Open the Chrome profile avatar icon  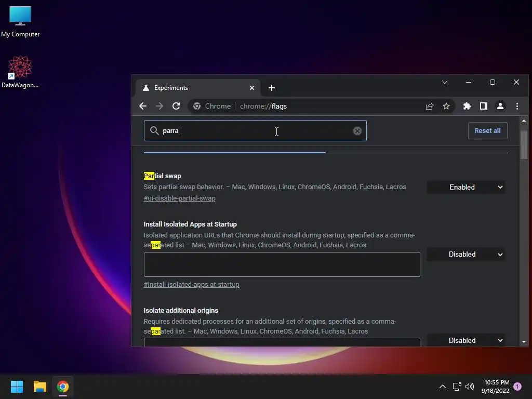pyautogui.click(x=500, y=106)
